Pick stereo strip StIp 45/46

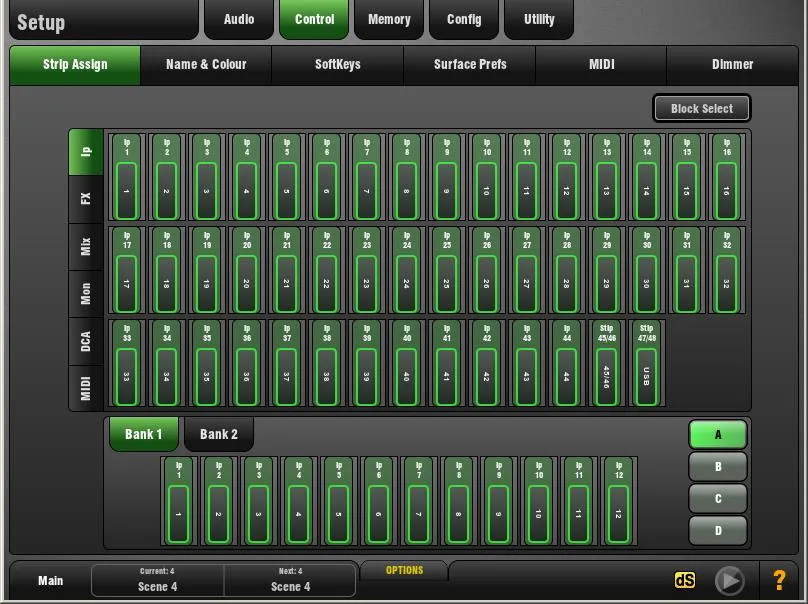pos(607,363)
